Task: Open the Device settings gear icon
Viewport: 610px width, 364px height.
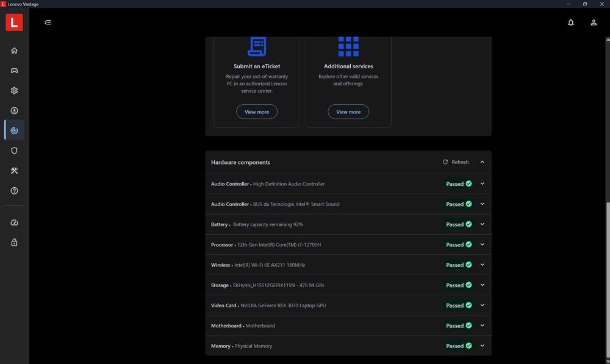Action: pyautogui.click(x=14, y=91)
